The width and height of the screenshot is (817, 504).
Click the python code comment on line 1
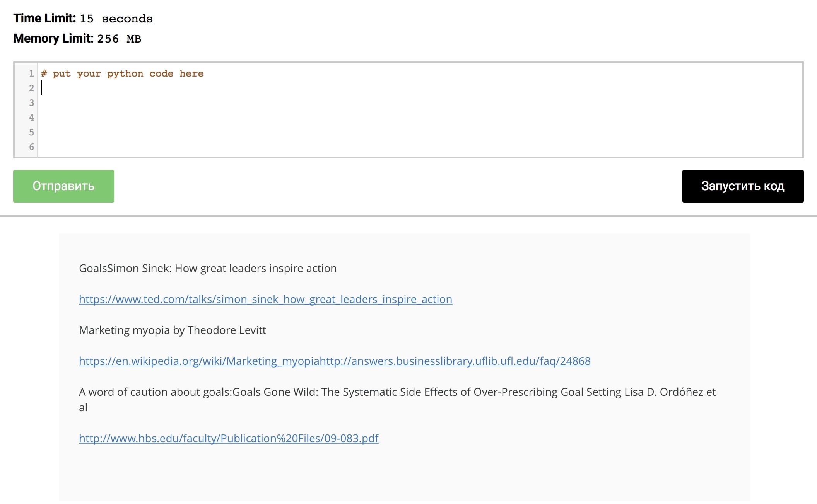122,73
